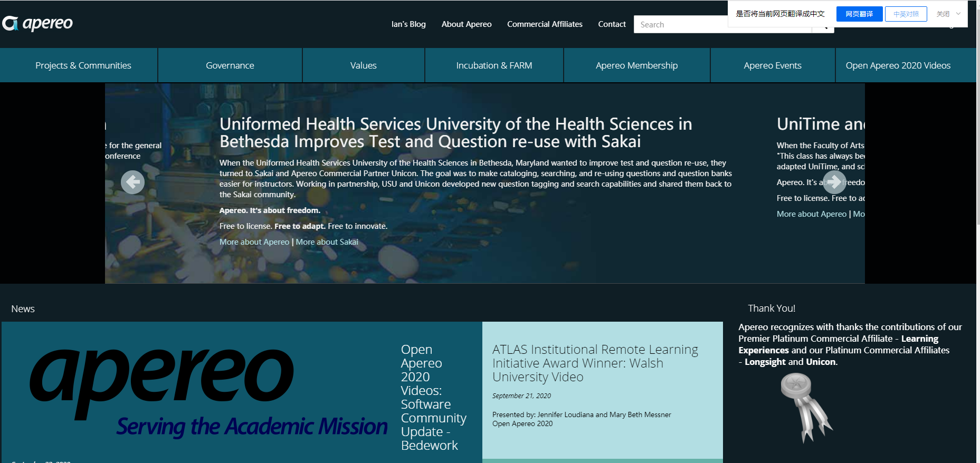This screenshot has width=980, height=463.
Task: Click the September 21, 2020 date
Action: tap(521, 396)
